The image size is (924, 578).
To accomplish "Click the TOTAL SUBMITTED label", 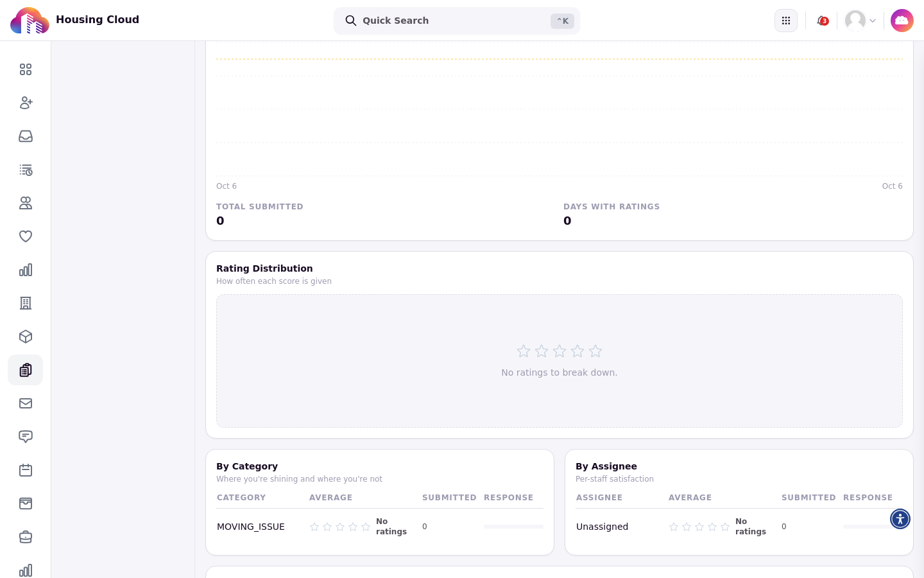I will (260, 207).
